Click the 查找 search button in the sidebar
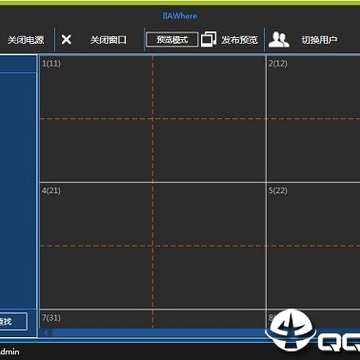Viewport: 360px width, 360px height. click(12, 322)
